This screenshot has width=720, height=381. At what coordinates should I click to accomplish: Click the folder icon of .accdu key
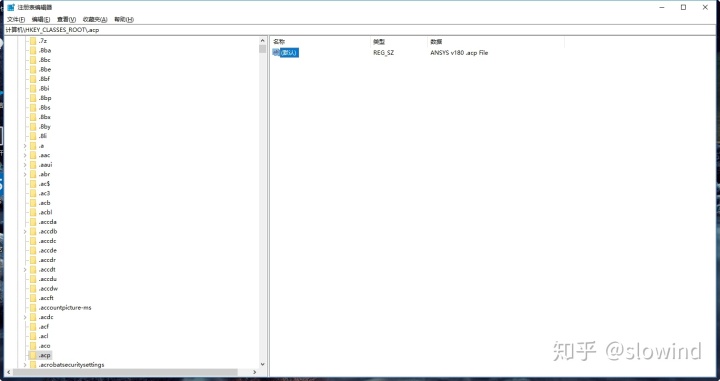[x=33, y=279]
